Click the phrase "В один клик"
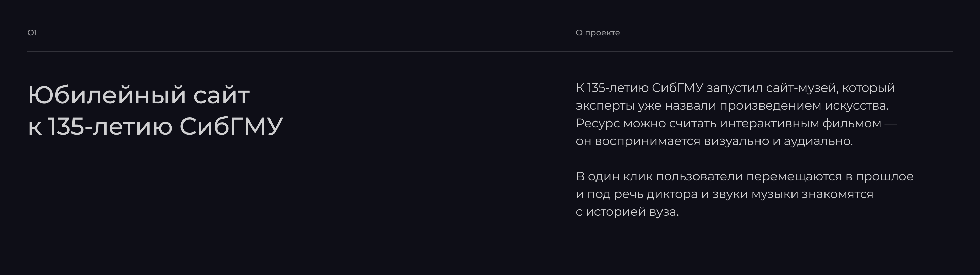The height and width of the screenshot is (275, 980). tap(614, 177)
